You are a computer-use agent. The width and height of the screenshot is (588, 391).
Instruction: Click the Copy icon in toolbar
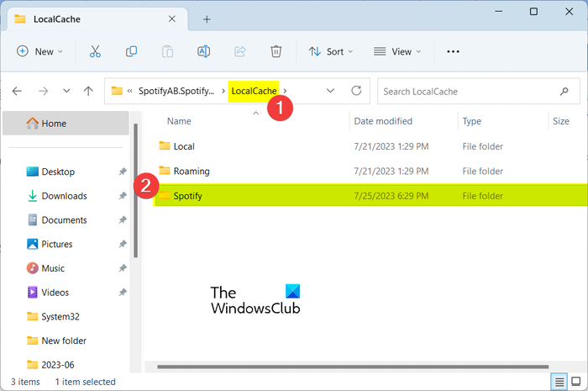tap(131, 51)
